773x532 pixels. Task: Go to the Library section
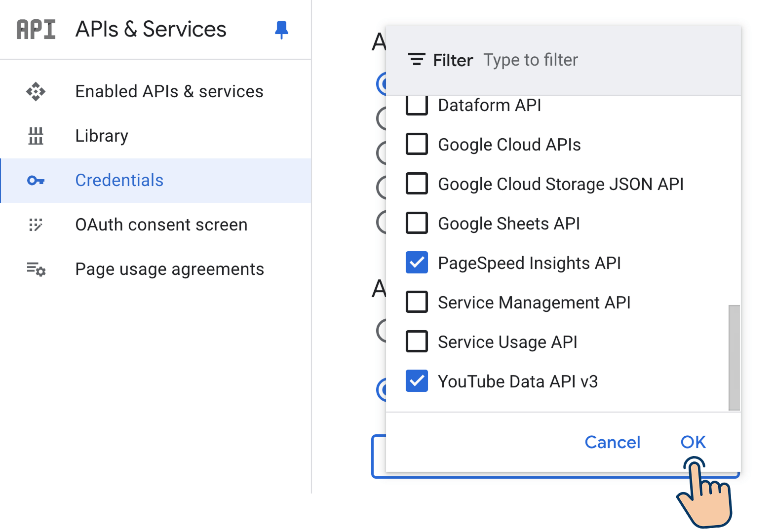click(x=155, y=136)
